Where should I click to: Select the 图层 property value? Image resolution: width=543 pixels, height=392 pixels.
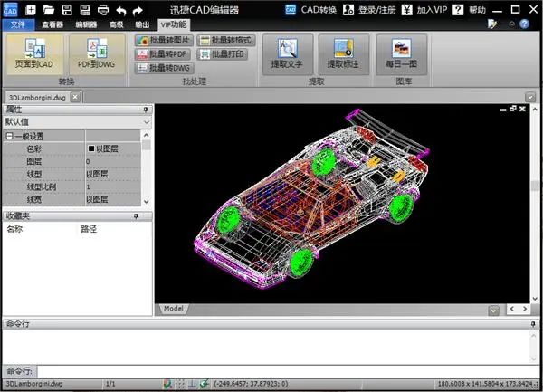(x=113, y=161)
